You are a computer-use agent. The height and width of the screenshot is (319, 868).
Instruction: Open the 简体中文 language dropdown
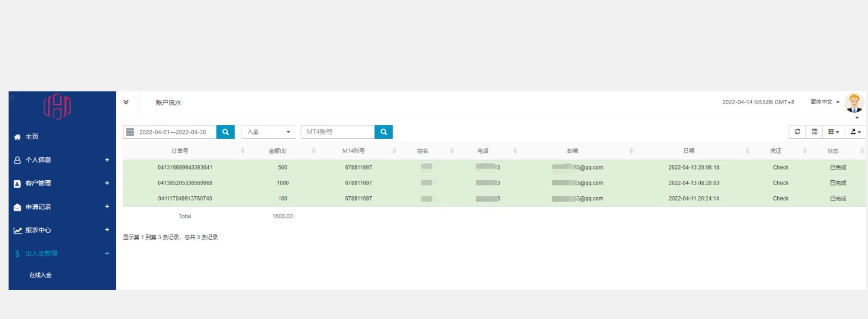824,102
